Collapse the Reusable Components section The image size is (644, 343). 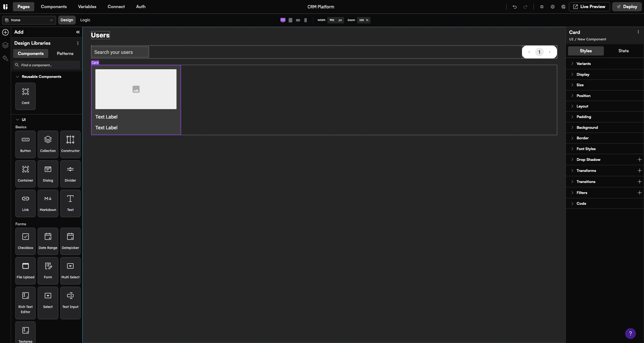[x=18, y=77]
